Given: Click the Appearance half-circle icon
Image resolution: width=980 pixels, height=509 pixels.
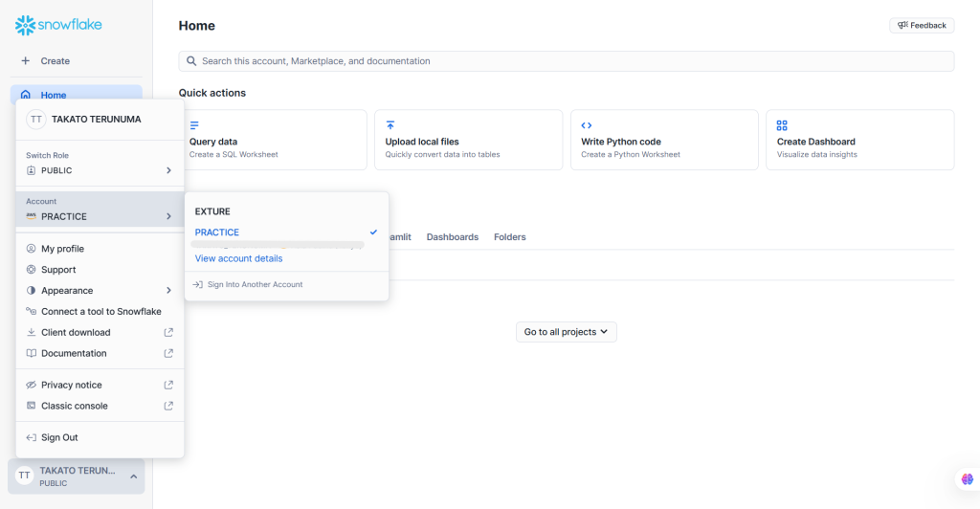Looking at the screenshot, I should (32, 291).
